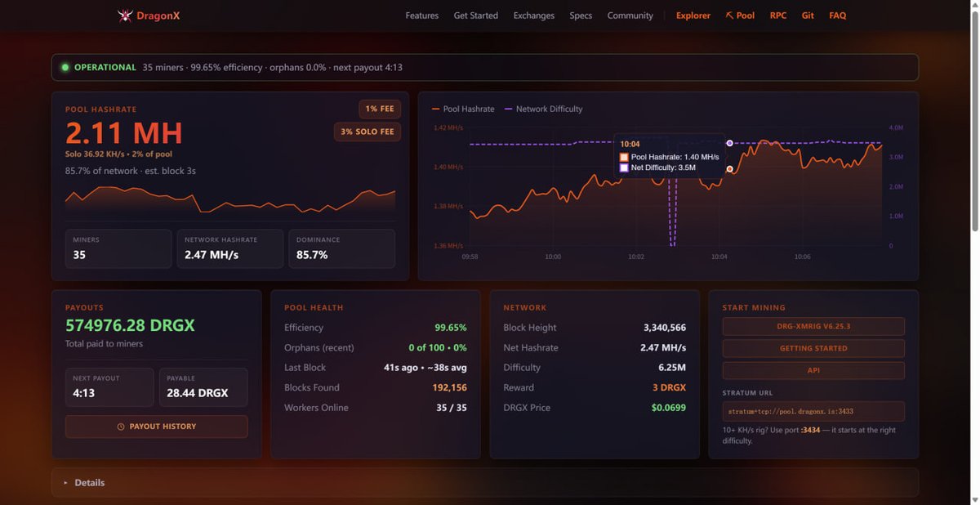Follow the Git link

[808, 16]
